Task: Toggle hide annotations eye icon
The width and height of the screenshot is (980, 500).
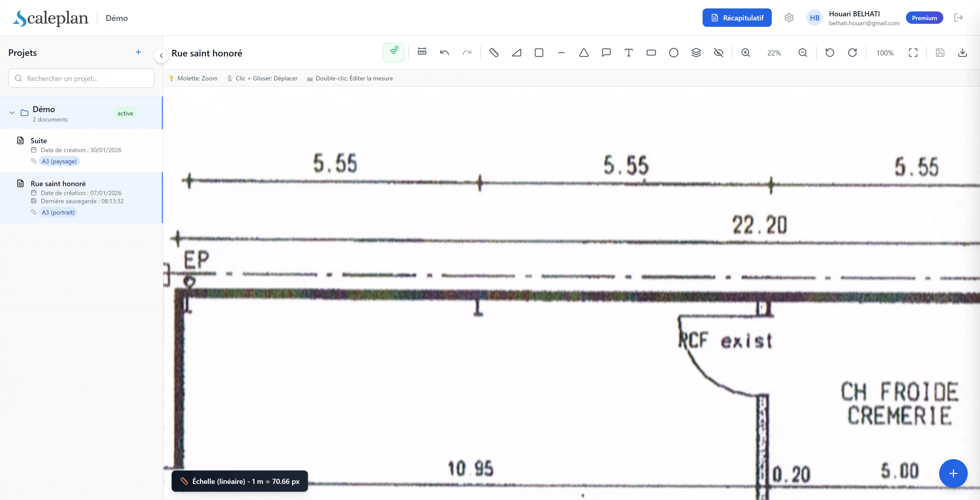Action: point(718,53)
